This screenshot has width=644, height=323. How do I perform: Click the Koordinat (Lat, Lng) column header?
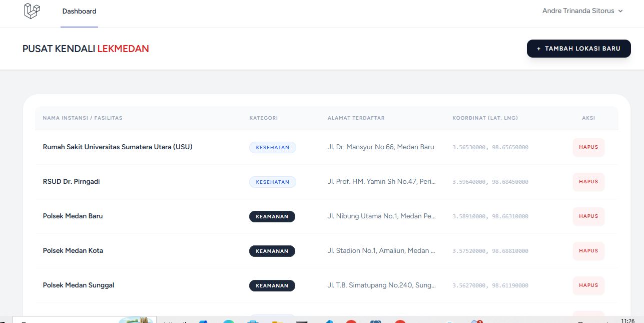485,118
